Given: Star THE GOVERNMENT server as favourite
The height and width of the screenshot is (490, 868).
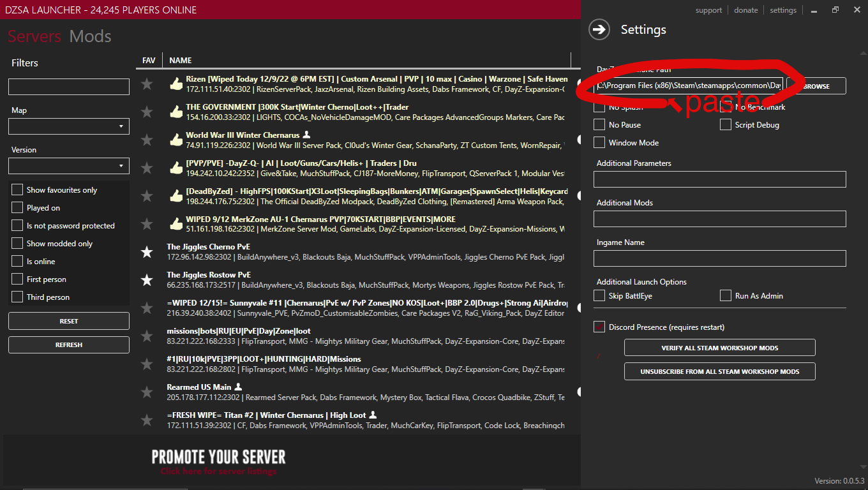Looking at the screenshot, I should click(x=147, y=112).
